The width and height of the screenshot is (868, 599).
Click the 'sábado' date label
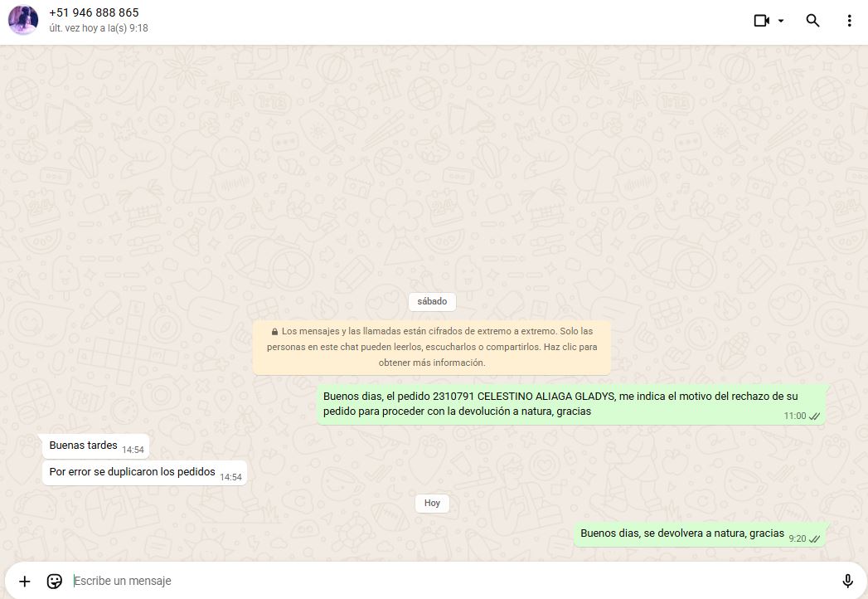click(432, 301)
